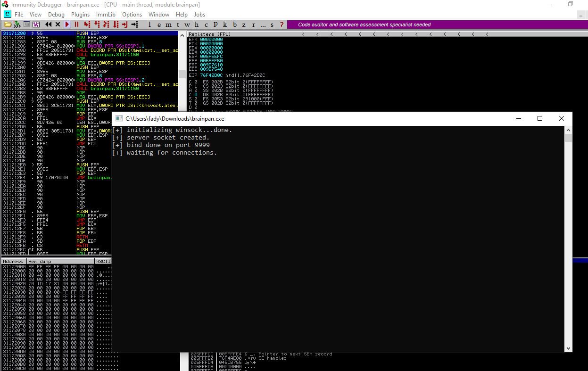Expand the ImmLib menu
This screenshot has width=588, height=371.
[106, 15]
